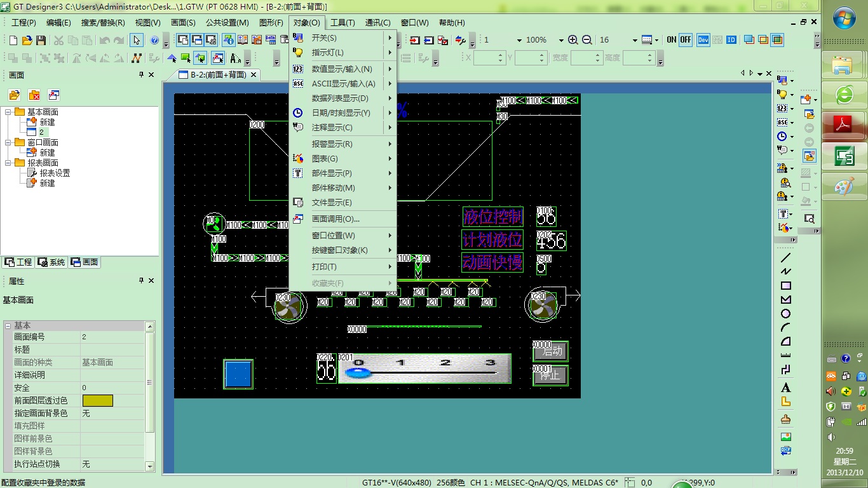Viewport: 868px width, 488px height.
Task: Select the Circle drawing tool
Action: (786, 314)
